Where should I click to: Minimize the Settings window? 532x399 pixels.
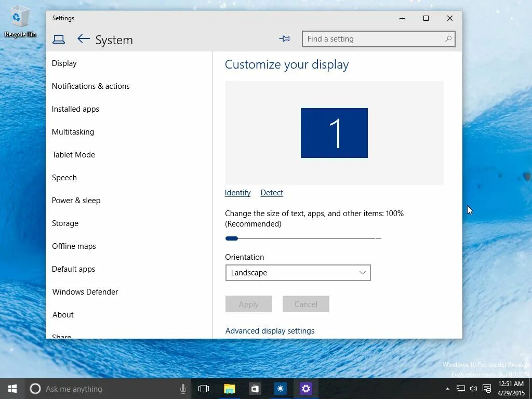click(402, 18)
